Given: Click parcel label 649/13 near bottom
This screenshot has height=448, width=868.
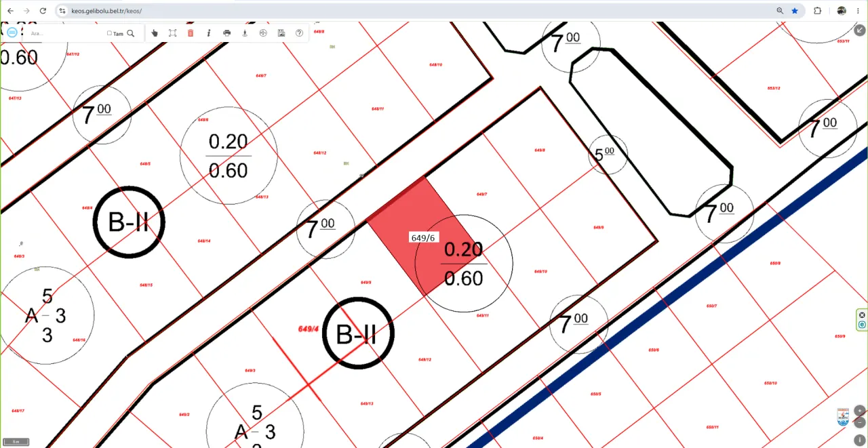Looking at the screenshot, I should [367, 403].
